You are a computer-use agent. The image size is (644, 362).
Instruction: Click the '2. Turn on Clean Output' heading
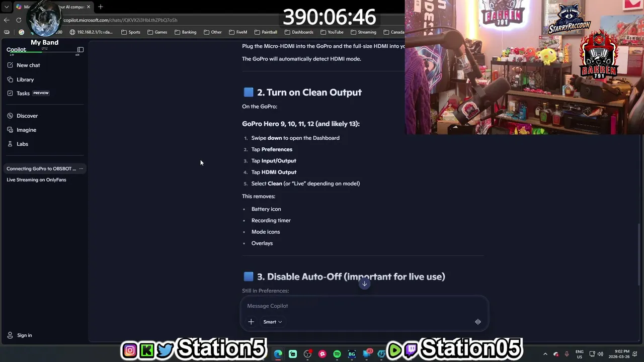coord(309,93)
